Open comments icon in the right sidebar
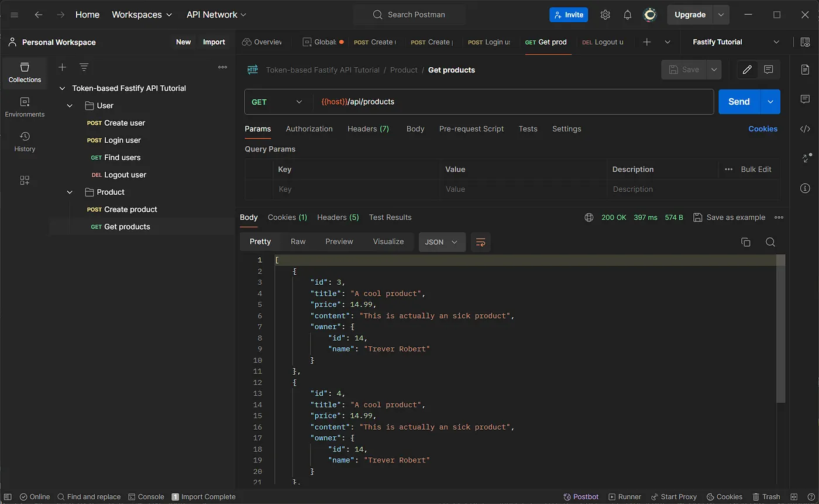This screenshot has width=819, height=504. (x=805, y=99)
